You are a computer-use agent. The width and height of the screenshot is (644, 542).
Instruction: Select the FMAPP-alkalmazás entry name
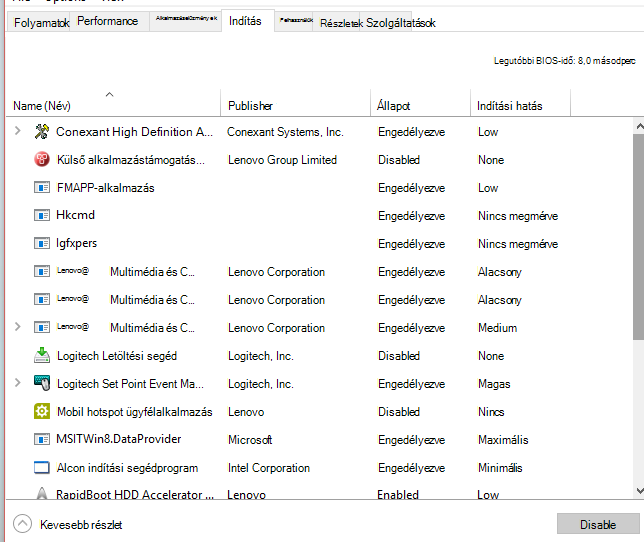pos(106,188)
